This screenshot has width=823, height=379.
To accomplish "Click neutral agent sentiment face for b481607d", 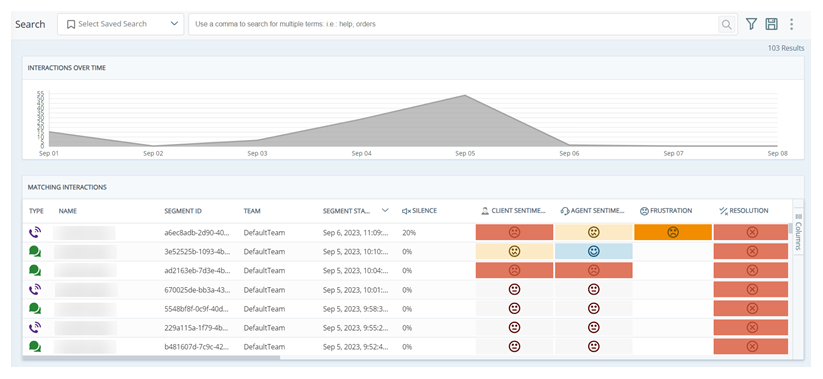I will click(x=594, y=346).
